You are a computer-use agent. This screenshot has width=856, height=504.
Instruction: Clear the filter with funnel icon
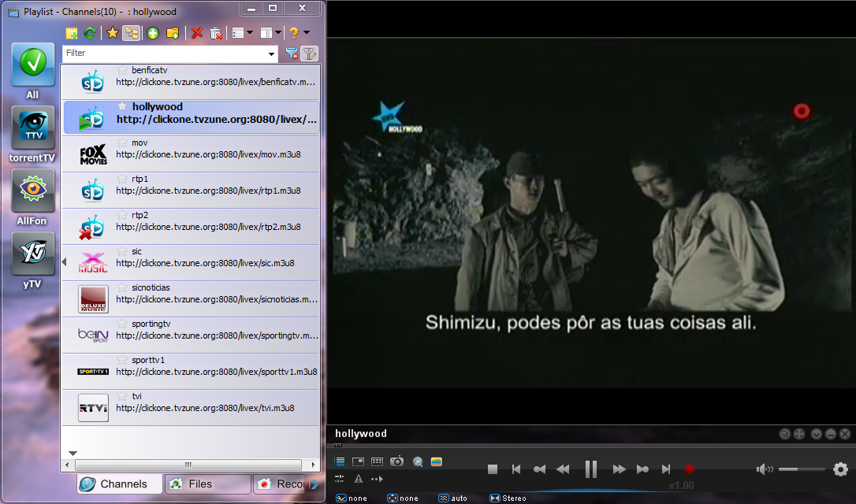pos(292,54)
